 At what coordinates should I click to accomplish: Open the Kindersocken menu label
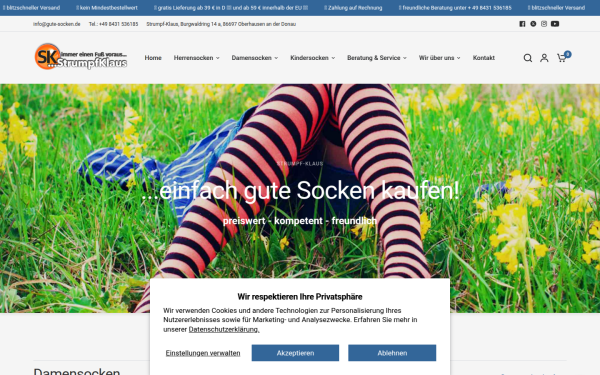(x=309, y=58)
